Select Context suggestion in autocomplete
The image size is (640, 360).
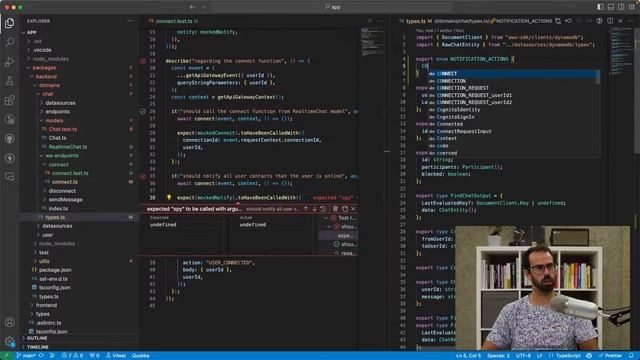514,138
